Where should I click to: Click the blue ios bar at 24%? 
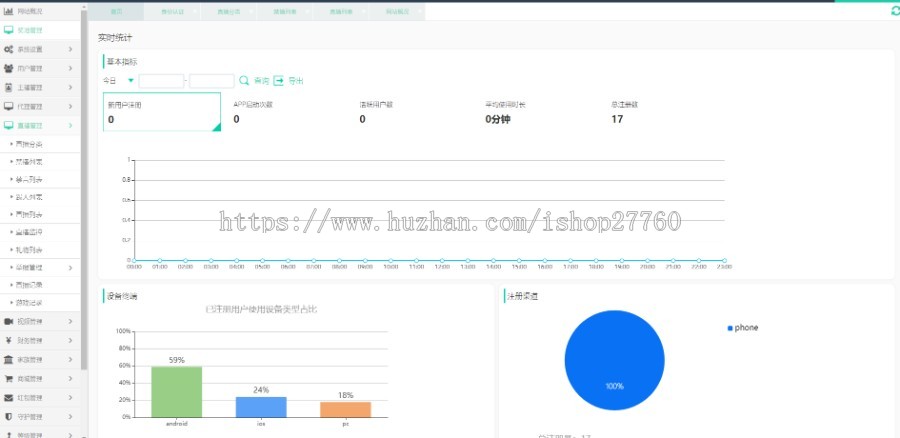[261, 407]
